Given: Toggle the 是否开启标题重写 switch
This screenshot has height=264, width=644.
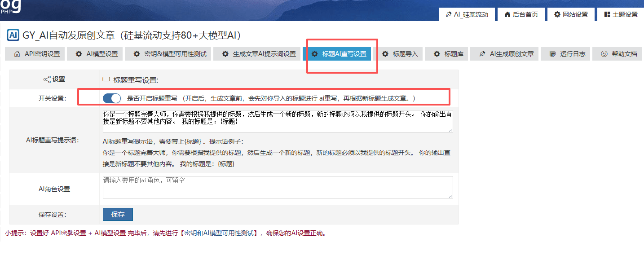Looking at the screenshot, I should pos(112,98).
